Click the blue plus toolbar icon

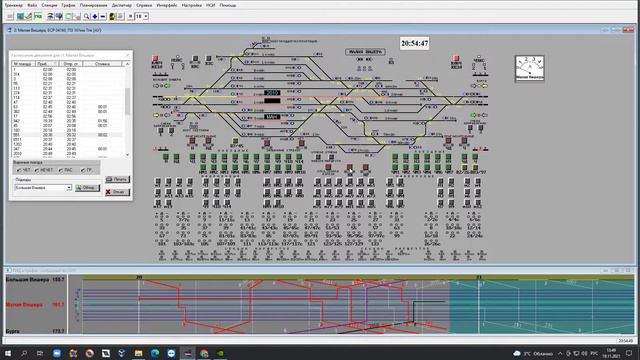pyautogui.click(x=95, y=16)
